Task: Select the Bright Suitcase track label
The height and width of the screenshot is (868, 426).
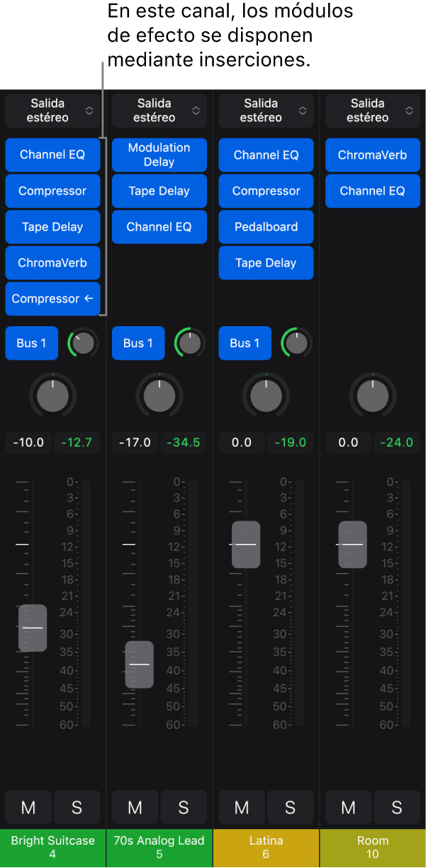Action: pyautogui.click(x=53, y=847)
